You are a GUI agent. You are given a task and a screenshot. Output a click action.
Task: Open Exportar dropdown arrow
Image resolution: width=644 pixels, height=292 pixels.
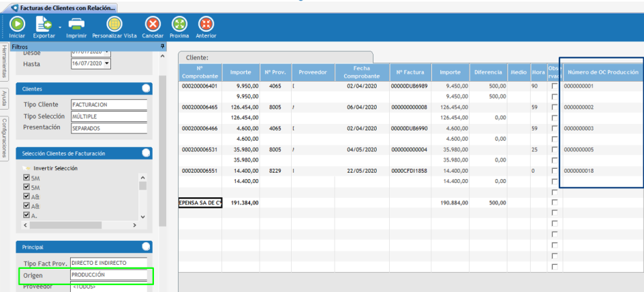click(x=59, y=27)
